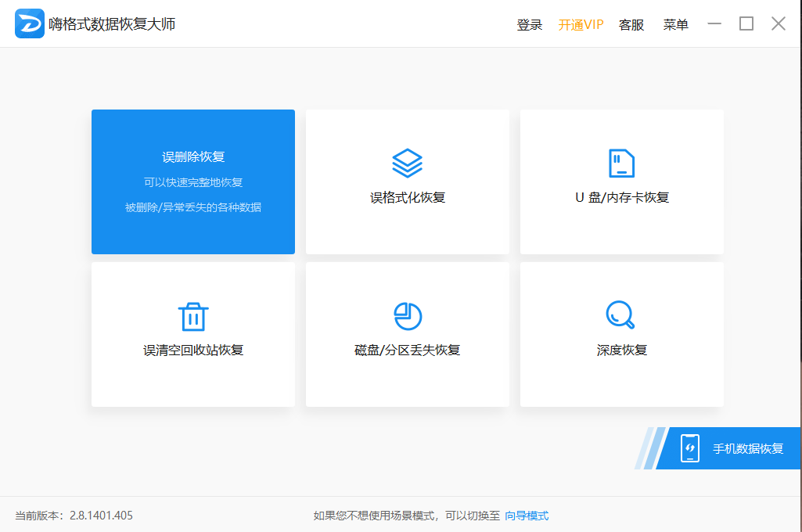Screen dimensions: 802x532
Task: Select the stacked layers icon on 误格式化恢复 card
Action: tap(406, 163)
